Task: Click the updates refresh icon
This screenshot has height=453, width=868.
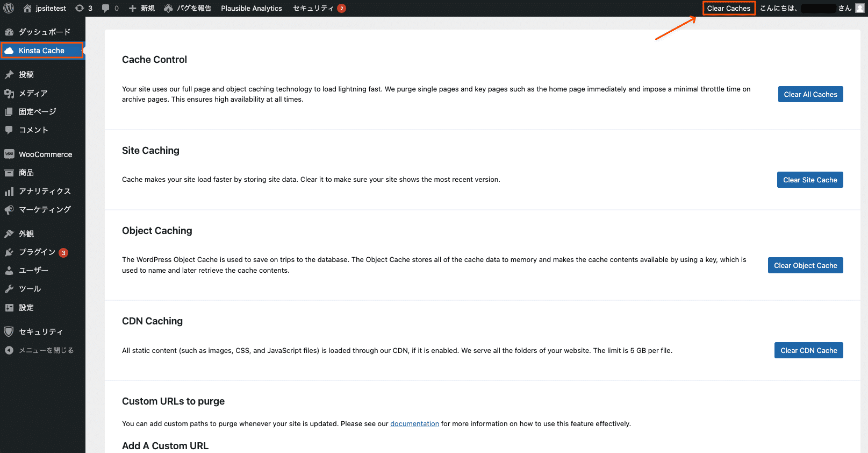Action: point(80,8)
